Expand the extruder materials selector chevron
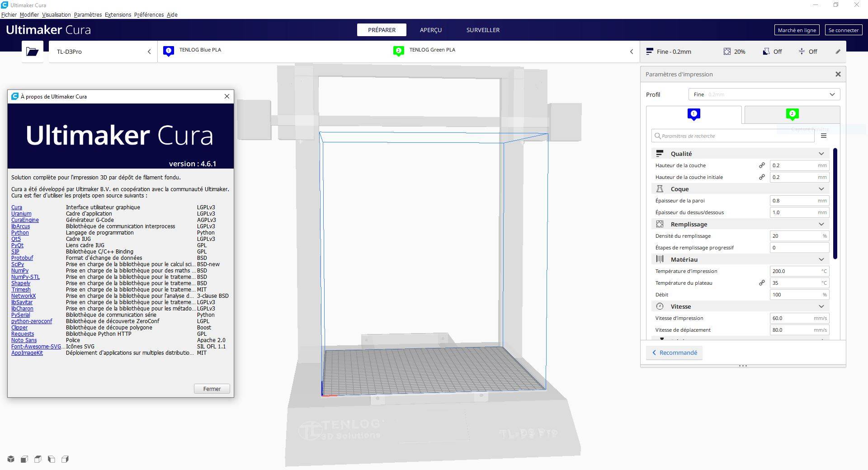This screenshot has height=470, width=868. [632, 52]
